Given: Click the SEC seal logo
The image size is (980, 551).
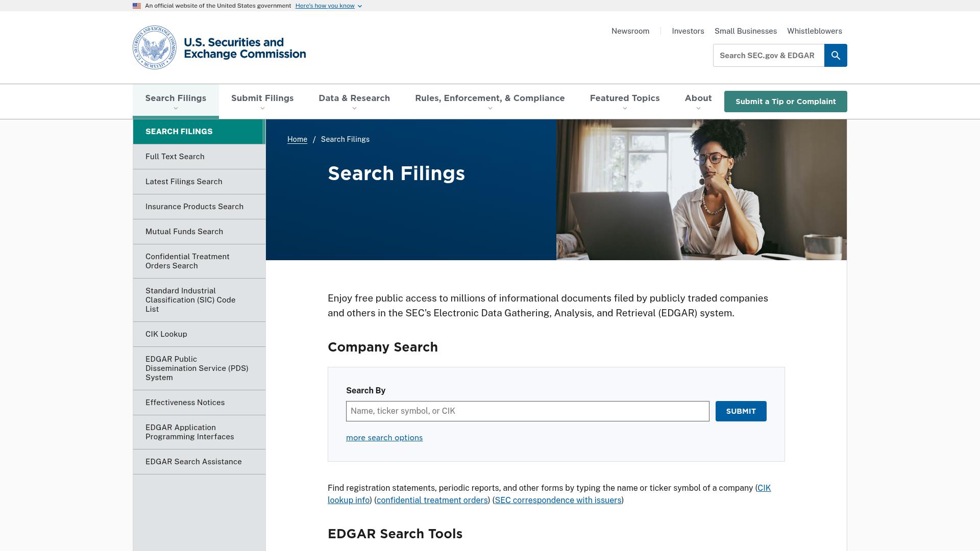Looking at the screenshot, I should point(155,47).
